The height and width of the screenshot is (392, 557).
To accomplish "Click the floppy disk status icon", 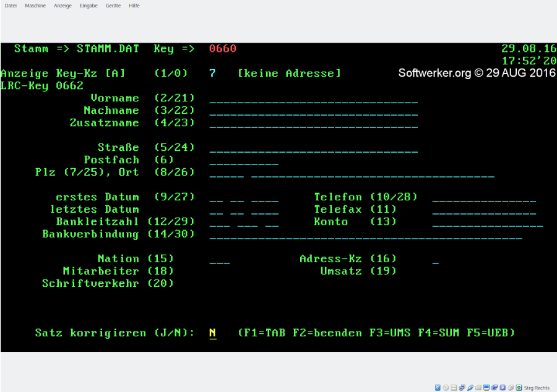I will click(x=454, y=388).
